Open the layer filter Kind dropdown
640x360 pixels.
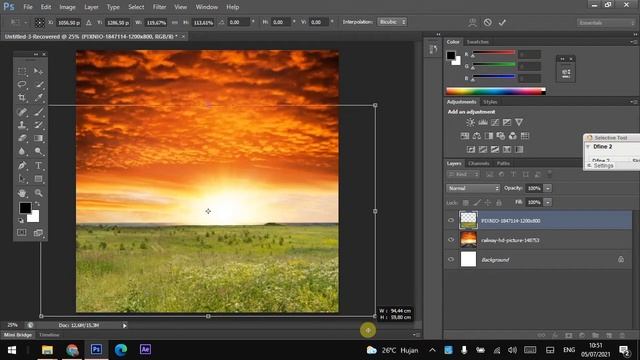pos(463,174)
